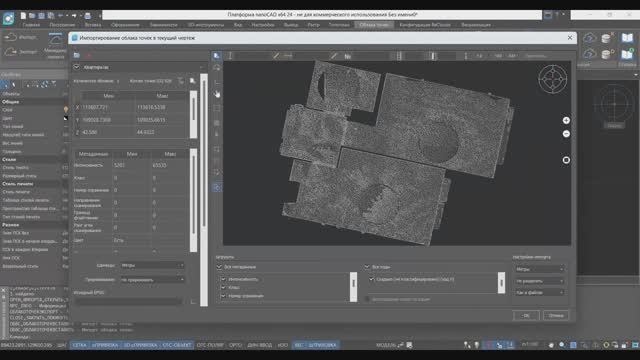The height and width of the screenshot is (360, 640).
Task: Click the magnifier icon in status bar tray
Action: [x=562, y=345]
